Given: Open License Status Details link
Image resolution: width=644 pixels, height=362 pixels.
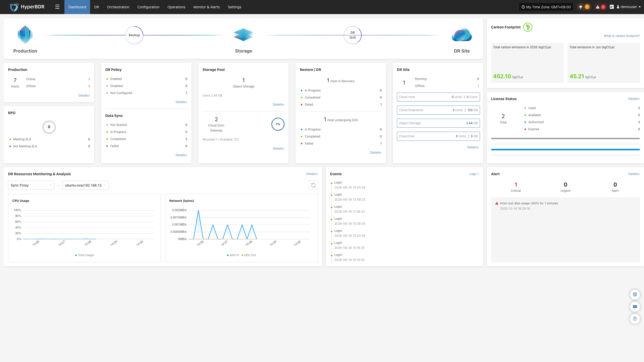Looking at the screenshot, I should pyautogui.click(x=634, y=99).
